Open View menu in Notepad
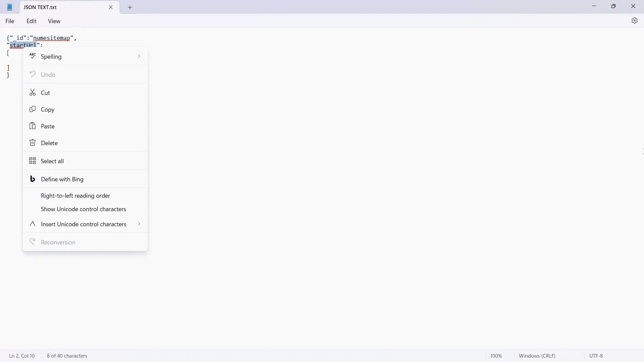The width and height of the screenshot is (644, 362). coord(54,21)
